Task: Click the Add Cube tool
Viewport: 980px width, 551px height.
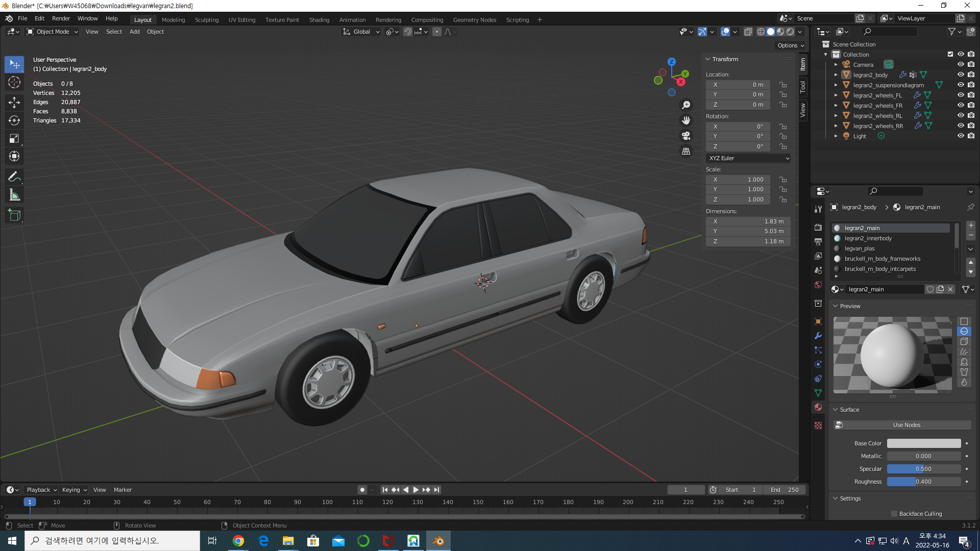Action: 14,215
